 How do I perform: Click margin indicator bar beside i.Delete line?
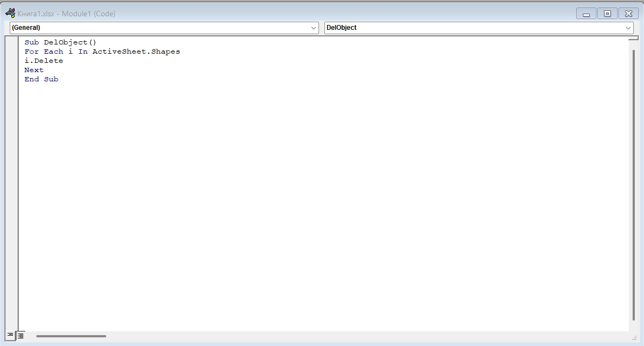[x=12, y=61]
